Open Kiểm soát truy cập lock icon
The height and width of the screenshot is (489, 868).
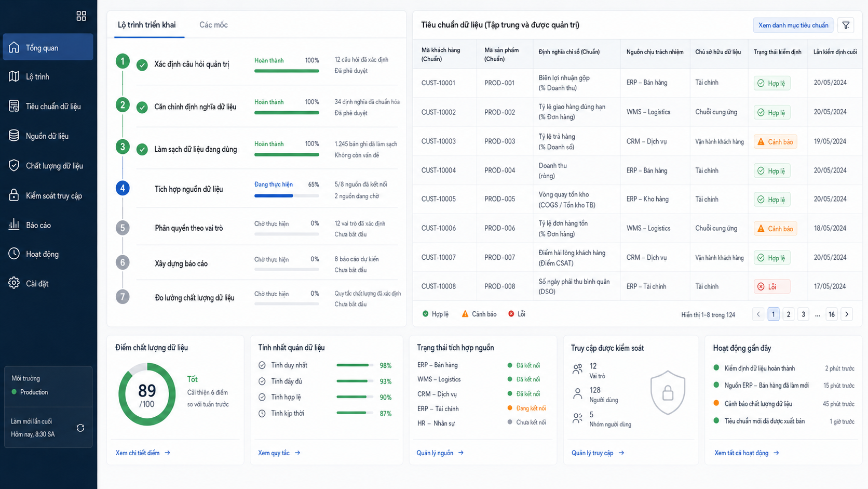coord(14,195)
